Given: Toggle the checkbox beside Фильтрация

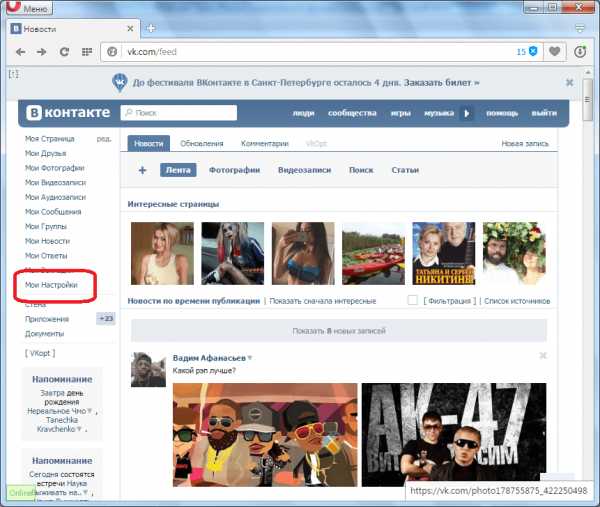Looking at the screenshot, I should (x=412, y=300).
